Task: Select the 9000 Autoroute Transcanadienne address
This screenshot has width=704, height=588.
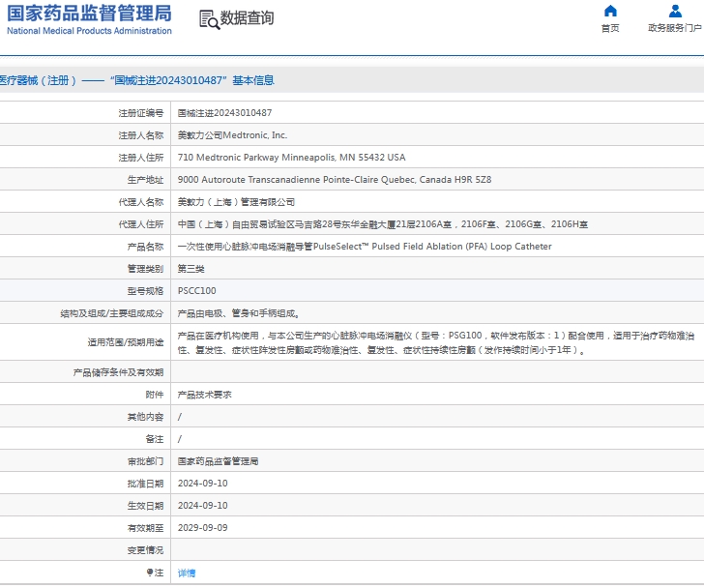Action: point(335,180)
